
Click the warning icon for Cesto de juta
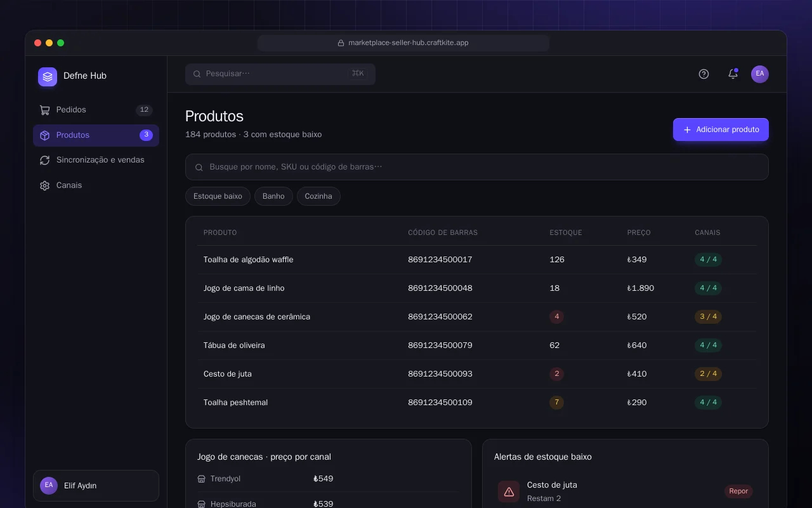click(x=509, y=491)
